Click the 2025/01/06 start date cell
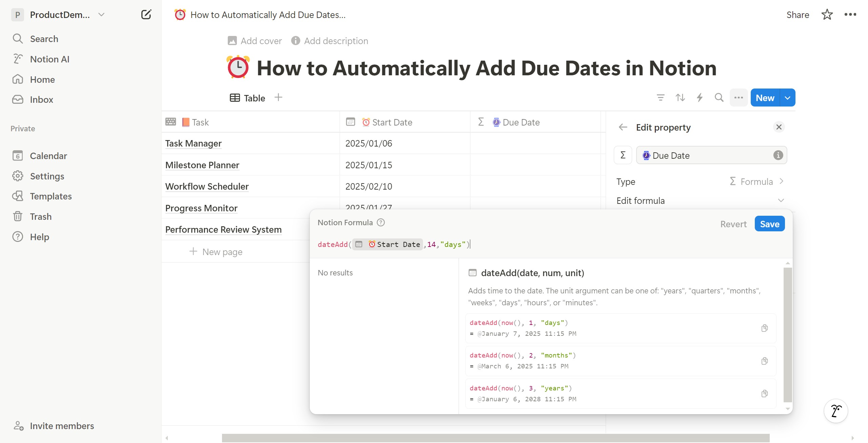 coord(405,143)
